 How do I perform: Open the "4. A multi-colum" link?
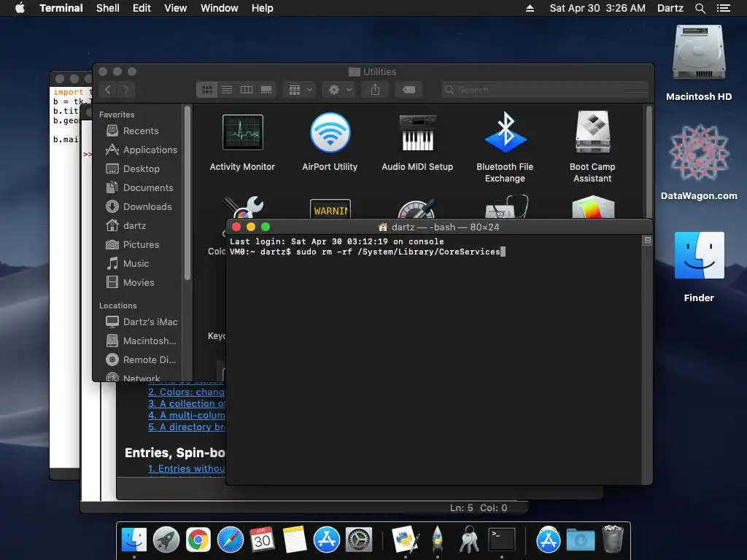[186, 415]
